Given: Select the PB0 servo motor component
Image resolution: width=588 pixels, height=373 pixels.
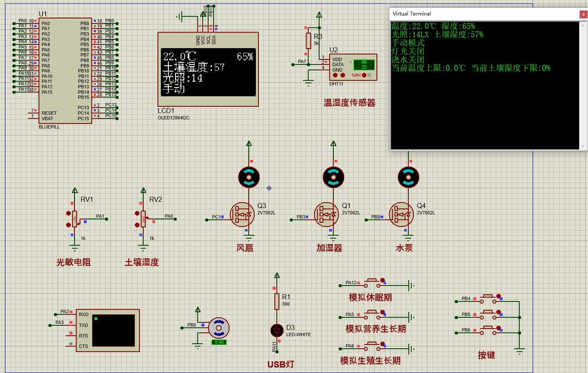Looking at the screenshot, I should pos(219,328).
